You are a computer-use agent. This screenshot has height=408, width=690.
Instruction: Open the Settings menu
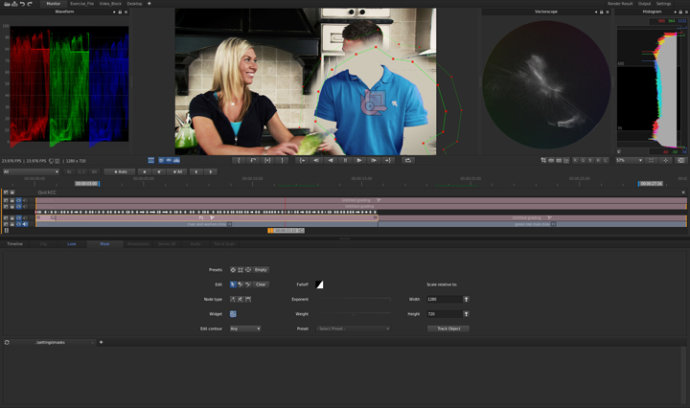[x=664, y=4]
